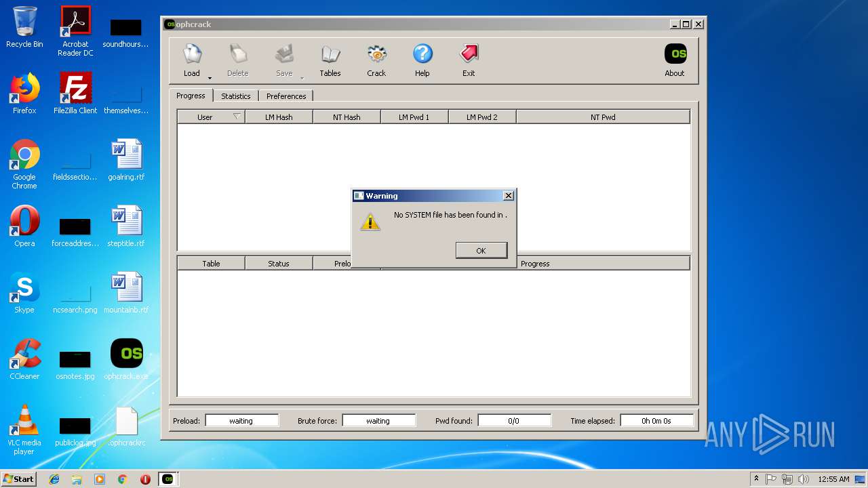Open Internet Explorer from the taskbar
Screen dimensions: 868x488
[x=54, y=479]
